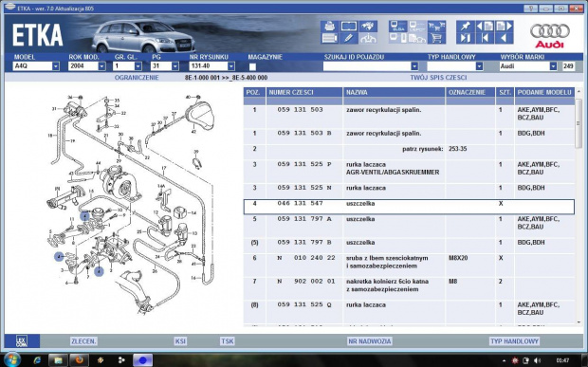
Task: Click the printer icon in ETKA toolbar
Action: [x=330, y=27]
